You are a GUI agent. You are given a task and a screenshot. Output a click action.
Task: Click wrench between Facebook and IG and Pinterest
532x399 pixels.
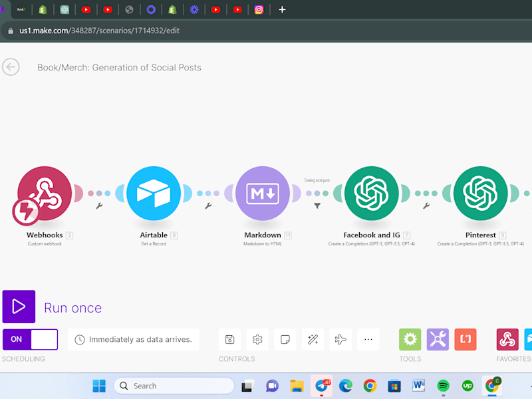(426, 205)
